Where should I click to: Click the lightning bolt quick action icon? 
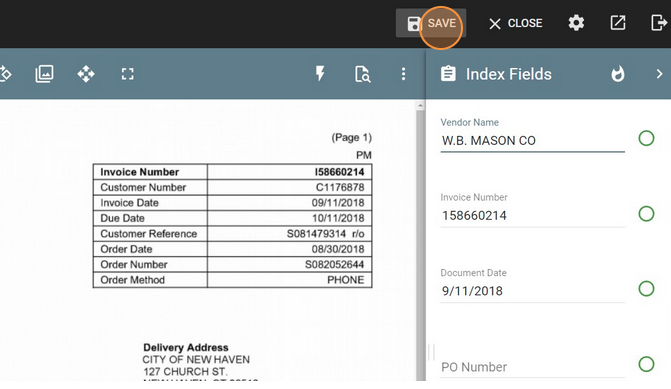pyautogui.click(x=320, y=74)
